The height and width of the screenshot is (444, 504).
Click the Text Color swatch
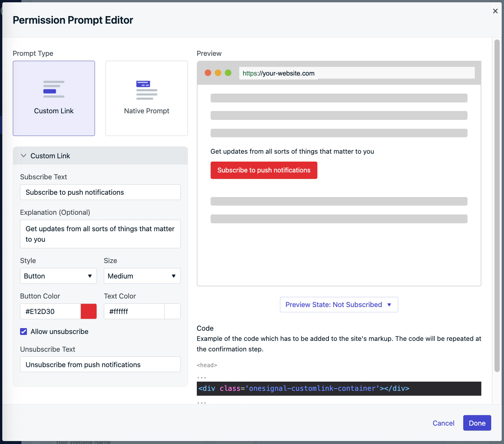(x=172, y=311)
